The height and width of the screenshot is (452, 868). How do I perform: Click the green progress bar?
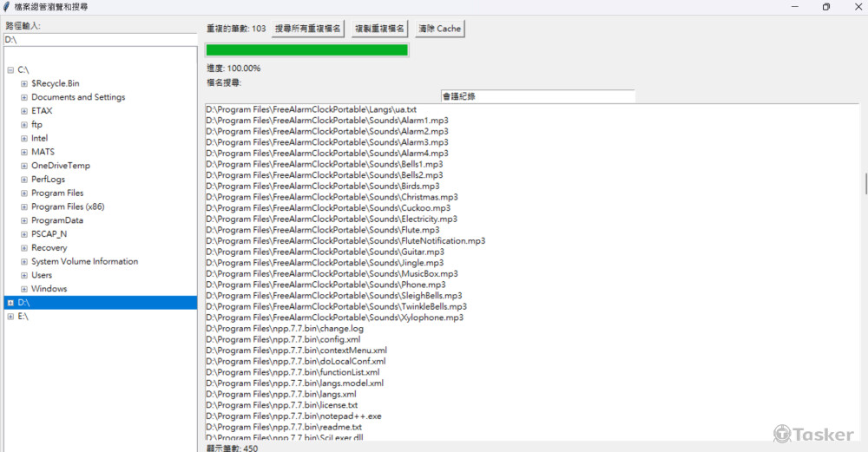tap(307, 49)
